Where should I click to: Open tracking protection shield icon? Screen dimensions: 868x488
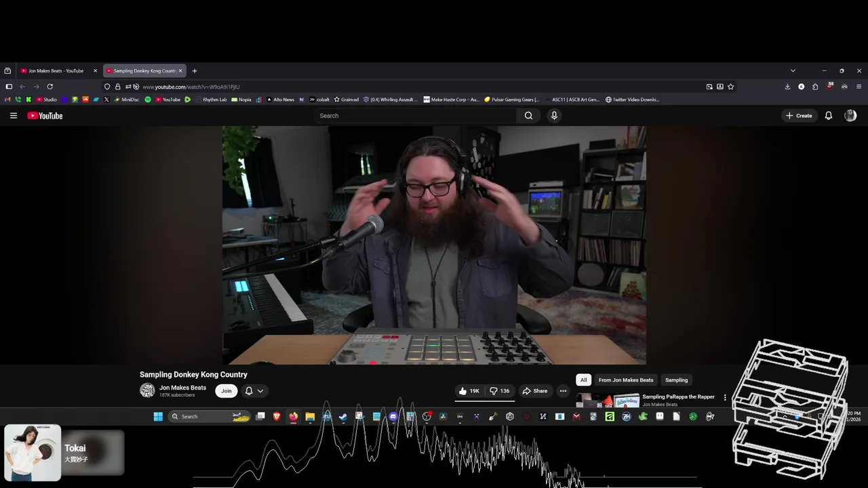107,87
